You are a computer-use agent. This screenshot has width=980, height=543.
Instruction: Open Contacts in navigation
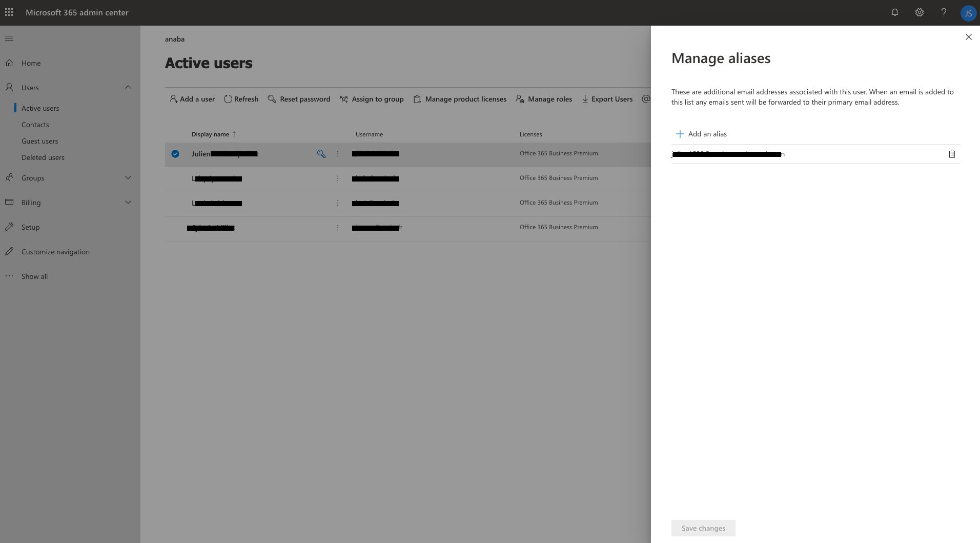35,125
